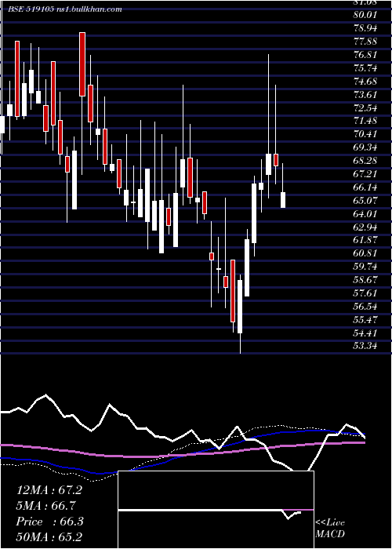This screenshot has width=392, height=549.
Task: Select the 74.68 price axis label
Action: pyautogui.click(x=365, y=82)
